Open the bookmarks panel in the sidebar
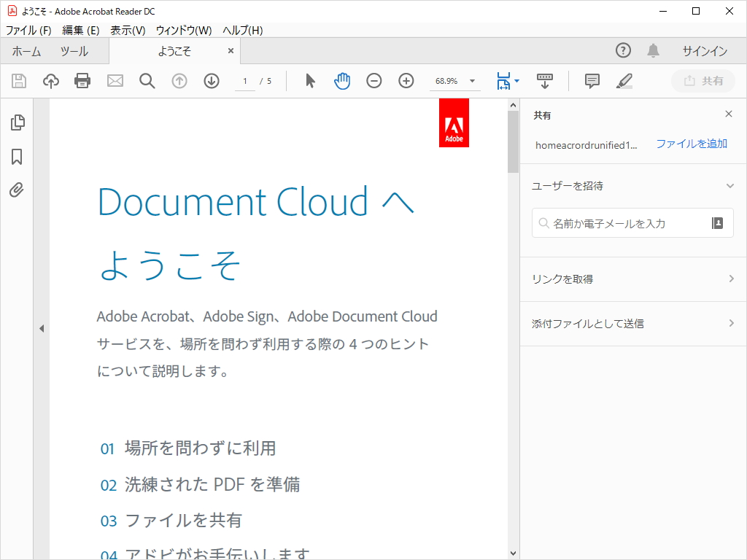Image resolution: width=747 pixels, height=560 pixels. point(17,156)
